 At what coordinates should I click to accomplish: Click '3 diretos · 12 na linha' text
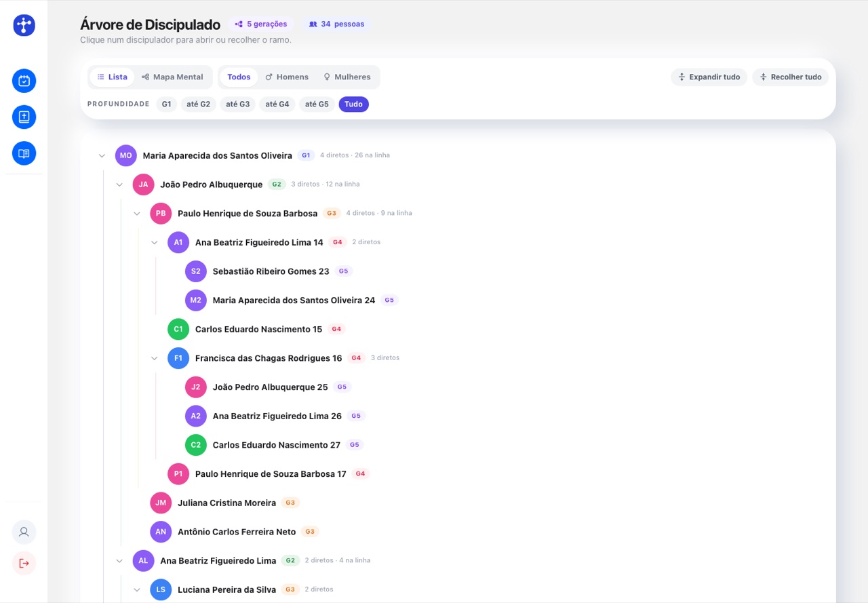(x=325, y=184)
